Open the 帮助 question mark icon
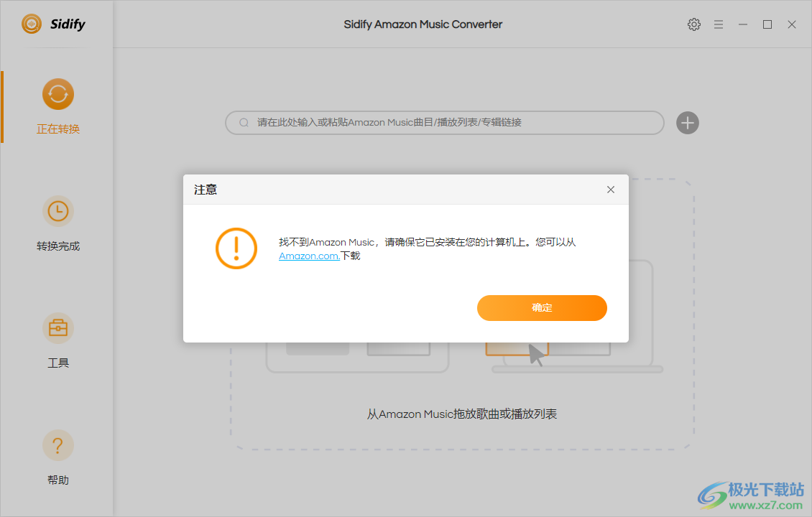Viewport: 812px width, 517px height. pos(58,445)
